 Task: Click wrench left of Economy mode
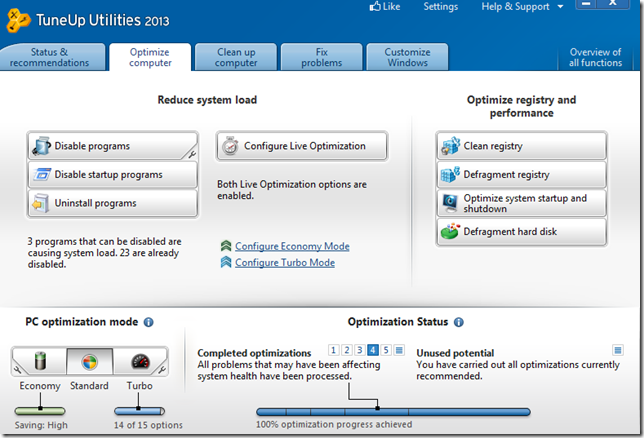click(x=18, y=370)
